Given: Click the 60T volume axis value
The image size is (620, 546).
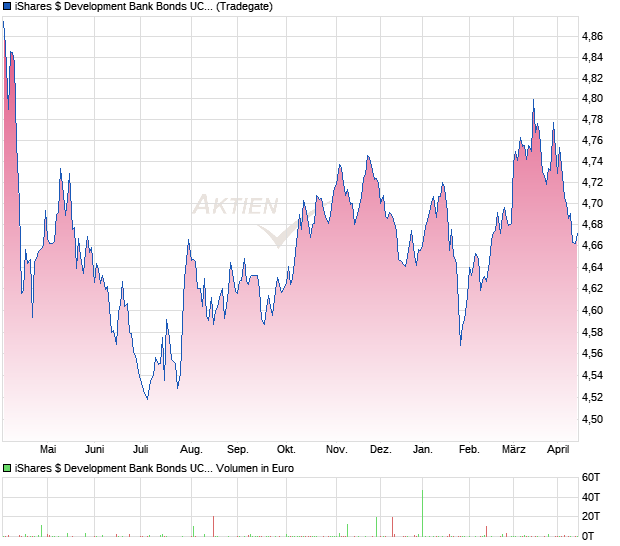Looking at the screenshot, I should (x=591, y=478).
